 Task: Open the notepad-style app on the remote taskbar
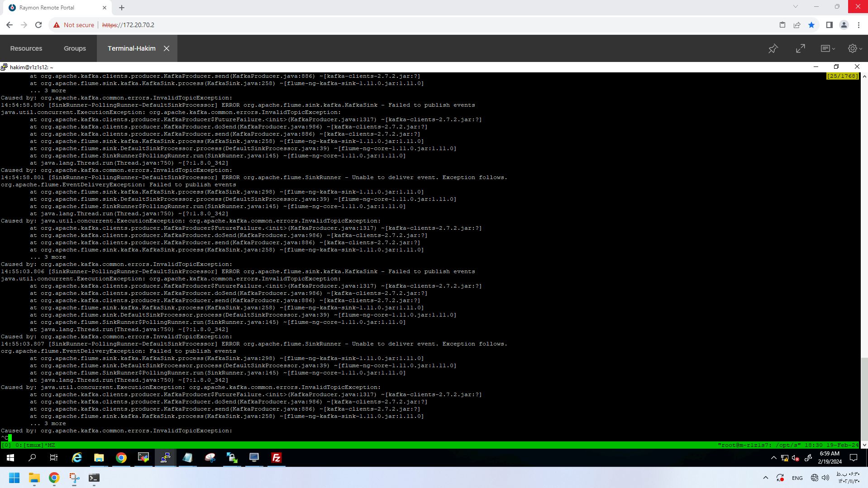point(188,458)
